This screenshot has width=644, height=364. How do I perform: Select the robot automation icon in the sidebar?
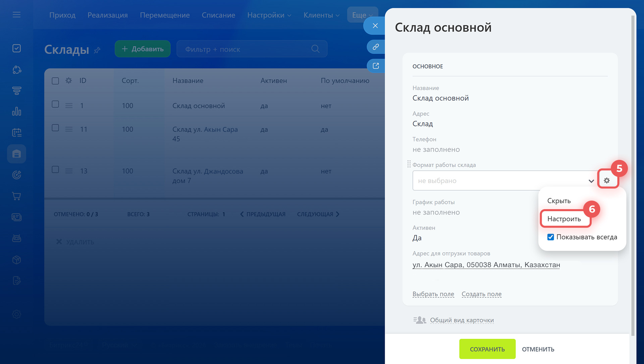tap(16, 238)
